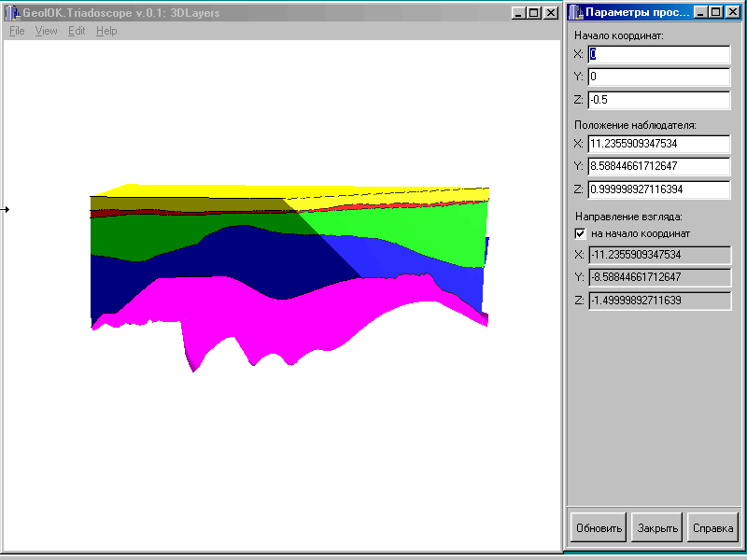Maximize the 3DLayers main window
Image resolution: width=747 pixels, height=560 pixels.
click(x=534, y=13)
